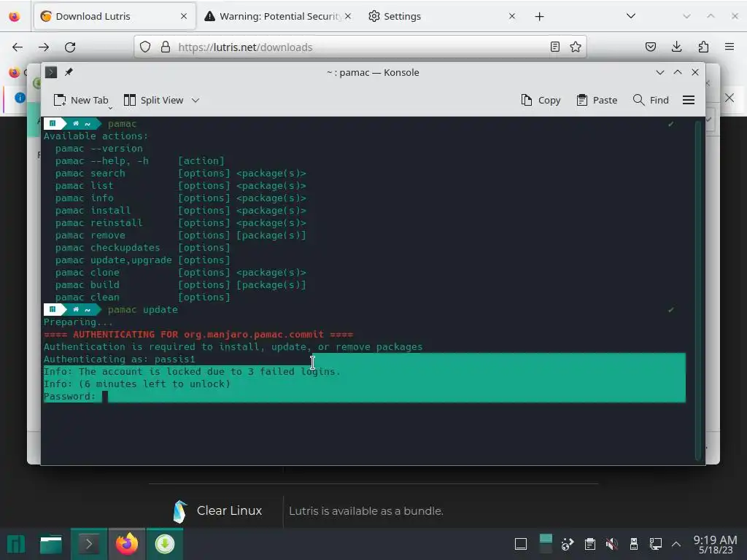Click the lutris.net/downloads address bar
This screenshot has height=560, width=747.
pyautogui.click(x=360, y=47)
